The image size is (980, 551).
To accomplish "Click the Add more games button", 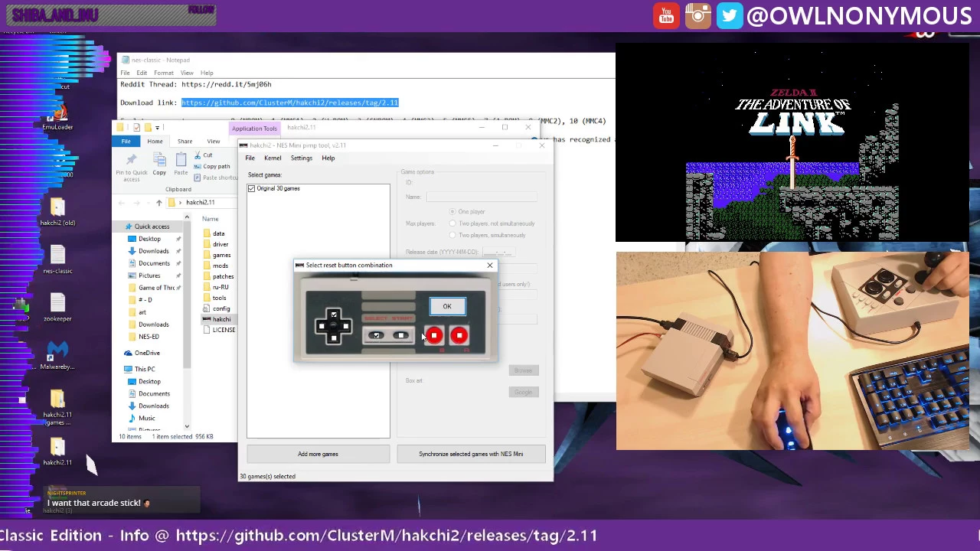I will 318,454.
